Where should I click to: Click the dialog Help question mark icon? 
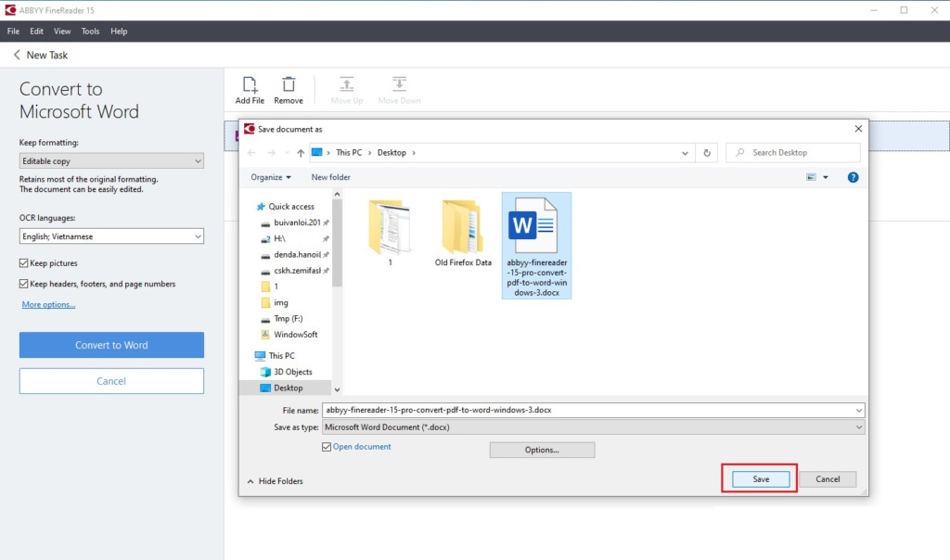(853, 177)
